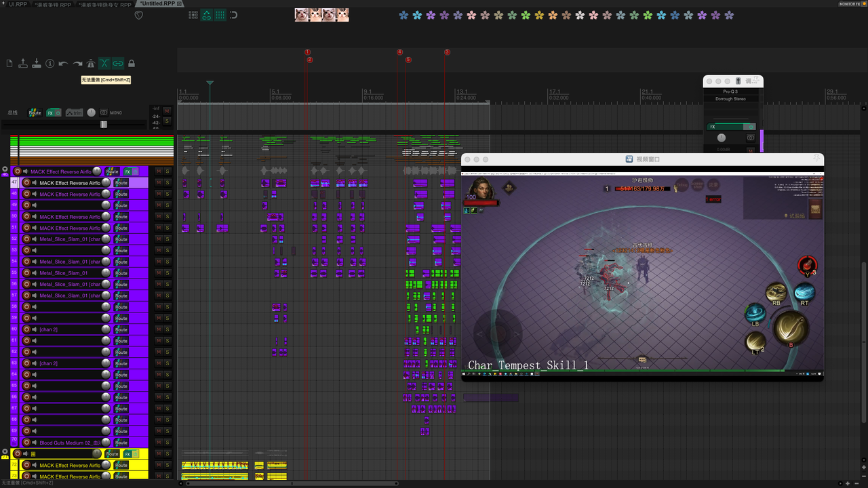Click timeline marker 1

(x=307, y=52)
